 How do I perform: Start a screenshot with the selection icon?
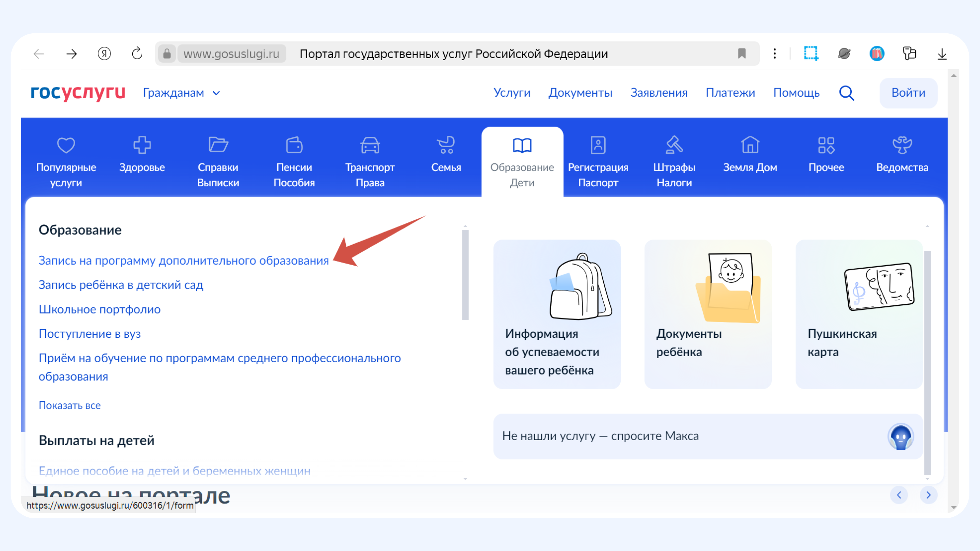[x=811, y=54]
